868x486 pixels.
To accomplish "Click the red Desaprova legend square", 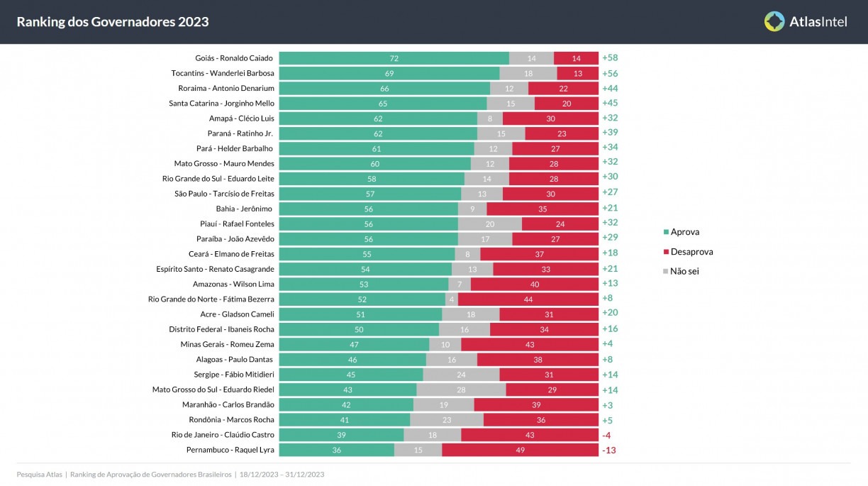I will point(666,252).
